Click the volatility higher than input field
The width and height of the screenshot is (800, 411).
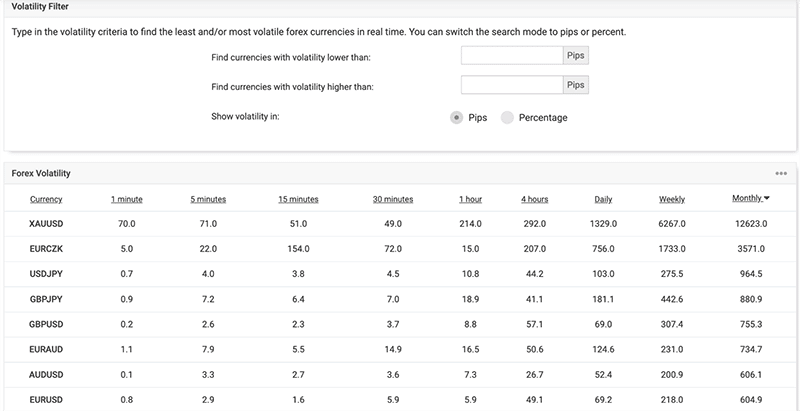click(512, 86)
